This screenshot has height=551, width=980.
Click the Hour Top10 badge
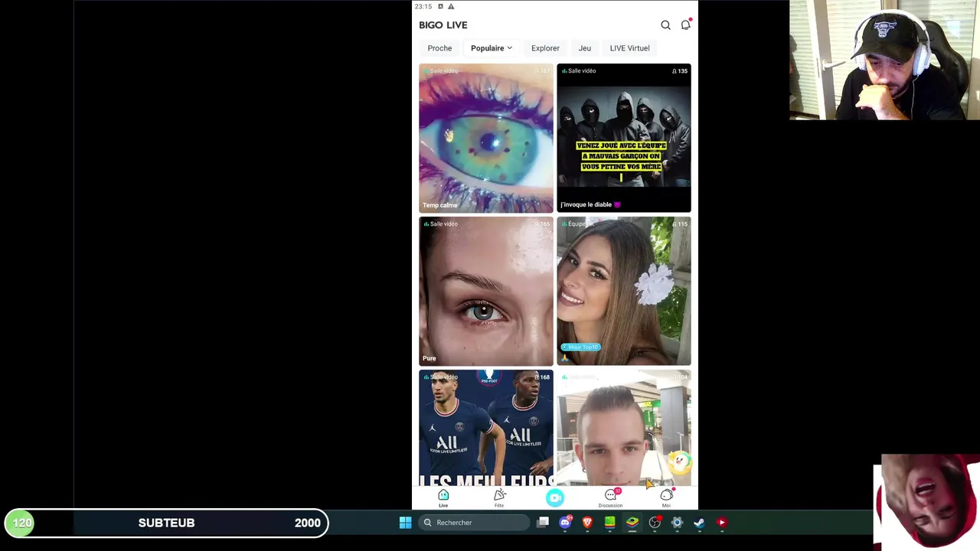581,347
